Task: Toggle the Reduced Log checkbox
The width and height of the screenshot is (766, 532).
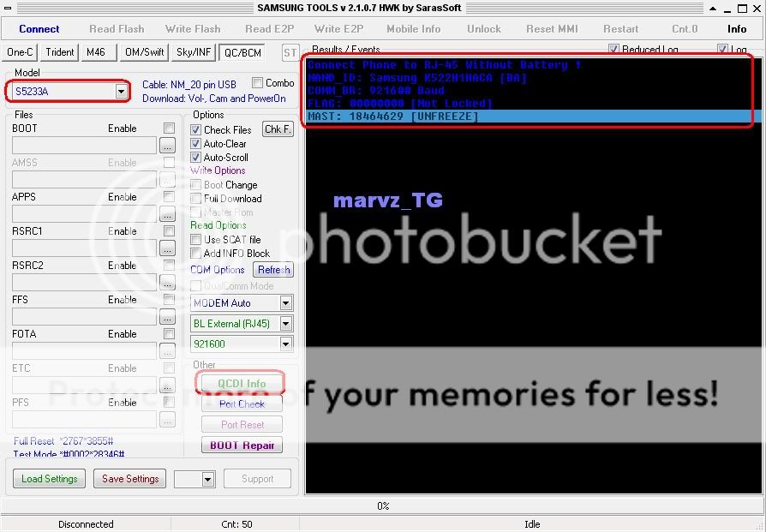Action: (613, 50)
